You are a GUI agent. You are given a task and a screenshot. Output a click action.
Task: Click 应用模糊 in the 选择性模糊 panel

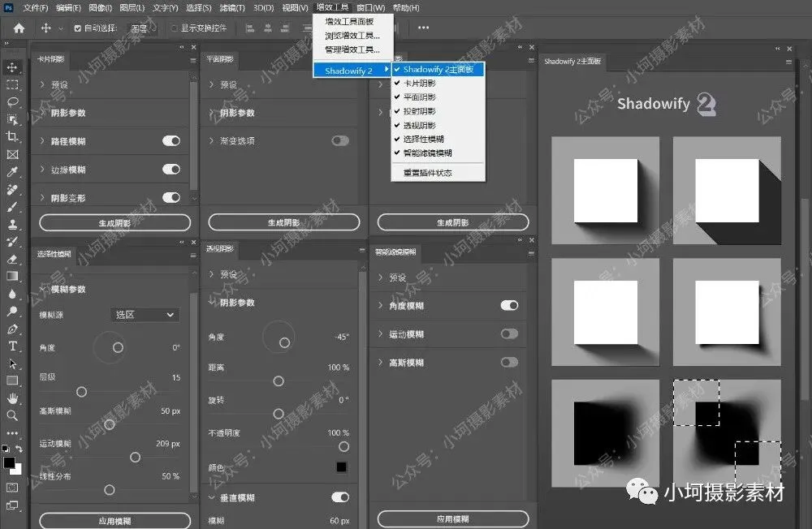point(115,521)
